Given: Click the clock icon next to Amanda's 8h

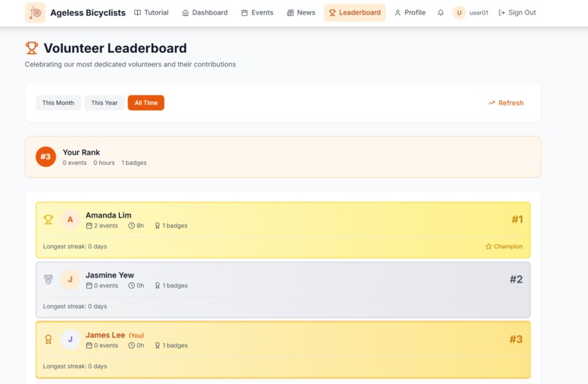Looking at the screenshot, I should (x=131, y=226).
